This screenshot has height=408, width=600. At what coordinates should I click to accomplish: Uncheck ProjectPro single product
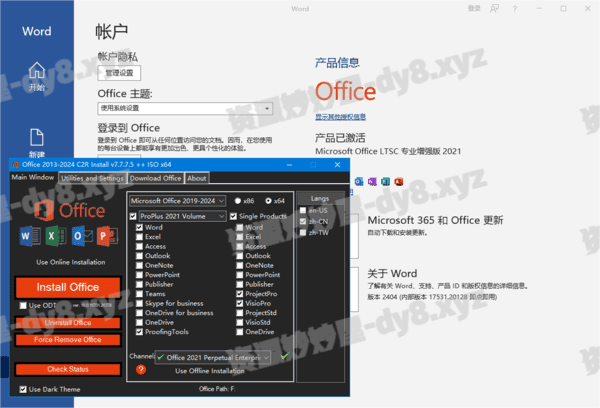pos(240,294)
